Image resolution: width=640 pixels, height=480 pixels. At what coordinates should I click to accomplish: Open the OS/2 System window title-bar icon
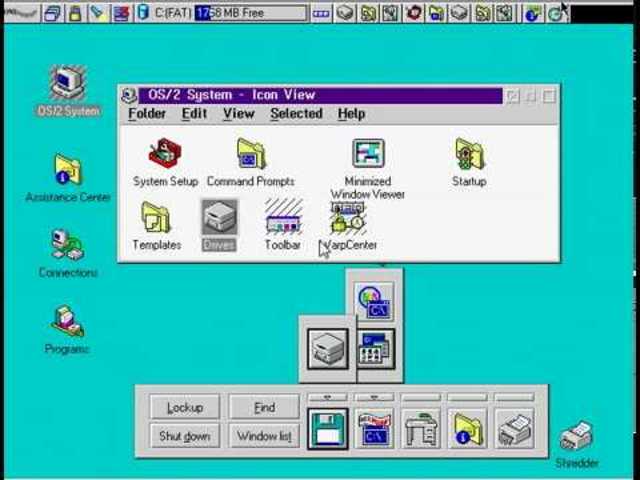[x=128, y=96]
